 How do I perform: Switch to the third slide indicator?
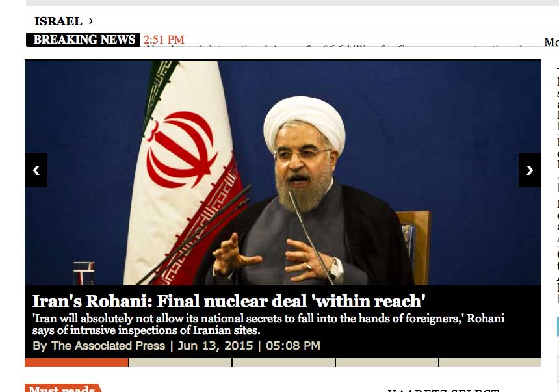click(284, 362)
